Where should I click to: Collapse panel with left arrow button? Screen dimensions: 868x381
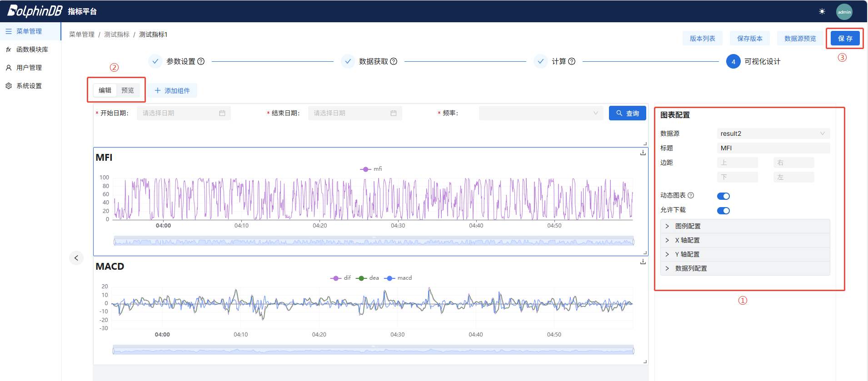tap(76, 258)
